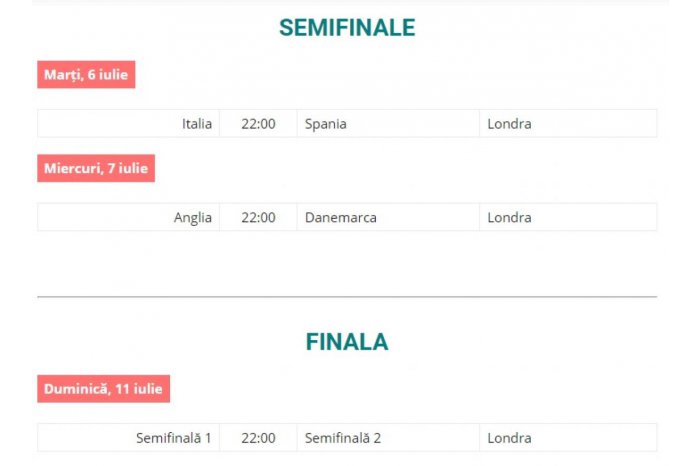Select the Spania team cell
The height and width of the screenshot is (466, 700).
pyautogui.click(x=388, y=124)
